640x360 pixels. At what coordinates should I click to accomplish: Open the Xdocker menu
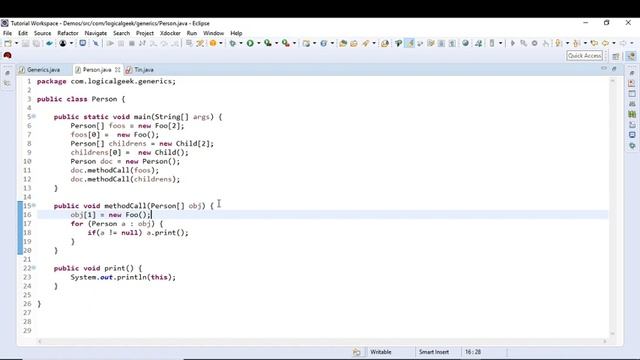[x=170, y=33]
